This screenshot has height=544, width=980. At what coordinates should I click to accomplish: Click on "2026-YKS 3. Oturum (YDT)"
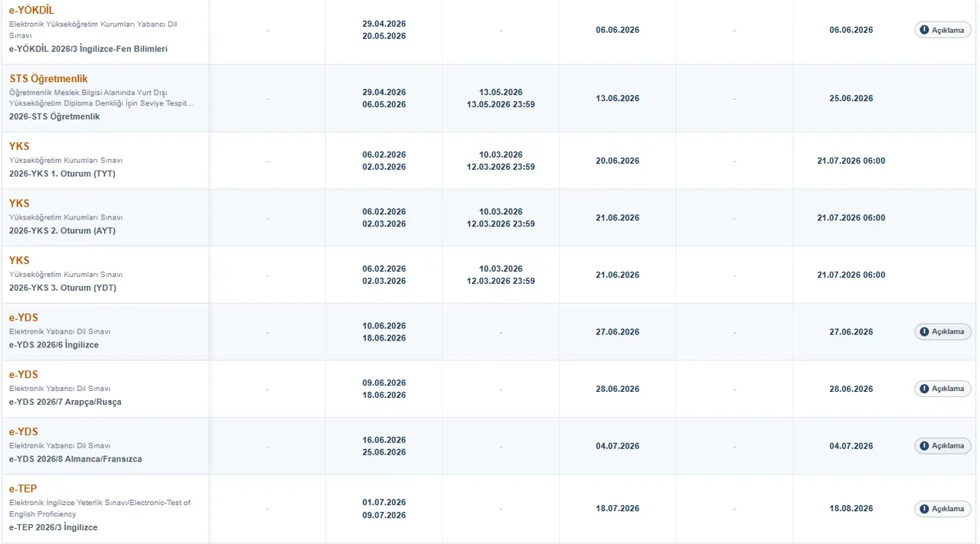63,288
